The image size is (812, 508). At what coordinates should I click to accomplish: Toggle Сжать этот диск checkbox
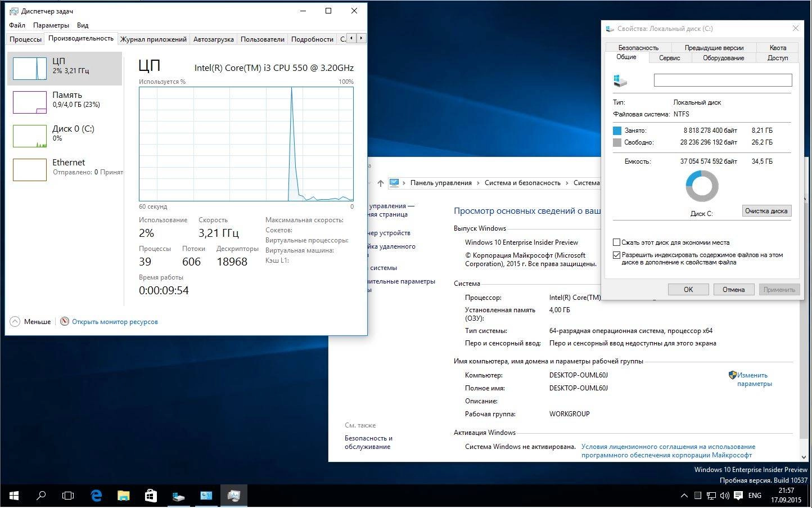tap(616, 242)
